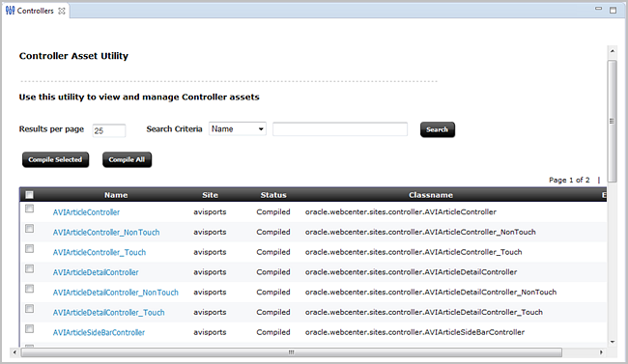Check the box for AVIArticleDetailController_Touch row
The image size is (628, 364).
tap(29, 309)
